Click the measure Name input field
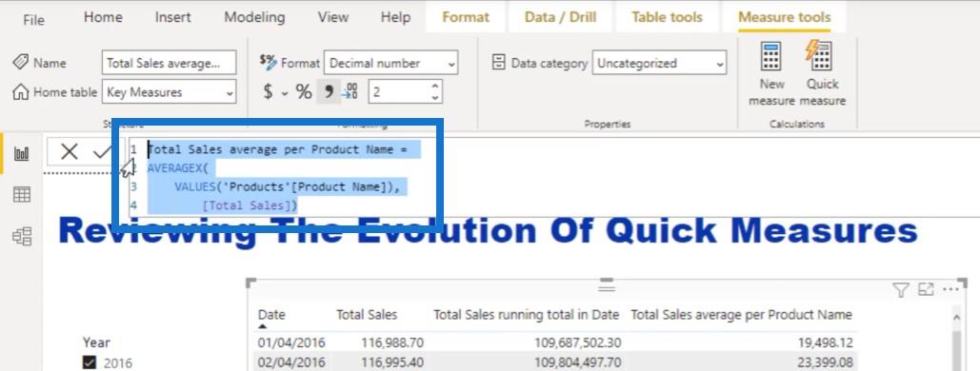This screenshot has height=371, width=980. coord(169,63)
